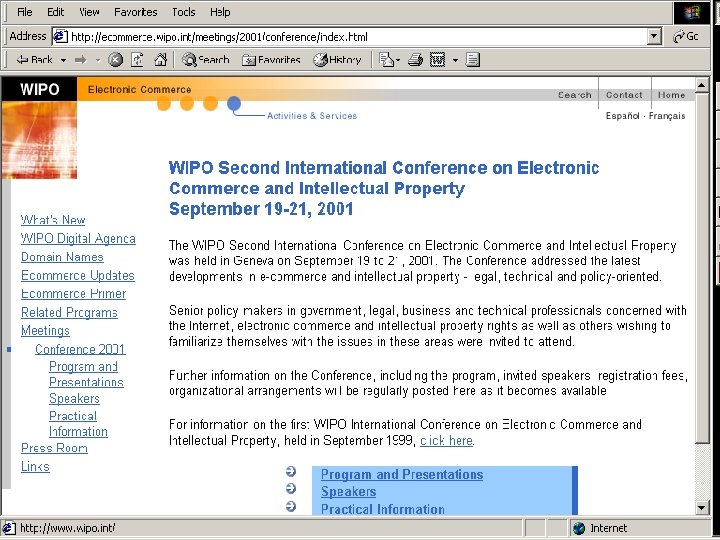Open the Domain Names link
This screenshot has height=540, width=720.
62,257
